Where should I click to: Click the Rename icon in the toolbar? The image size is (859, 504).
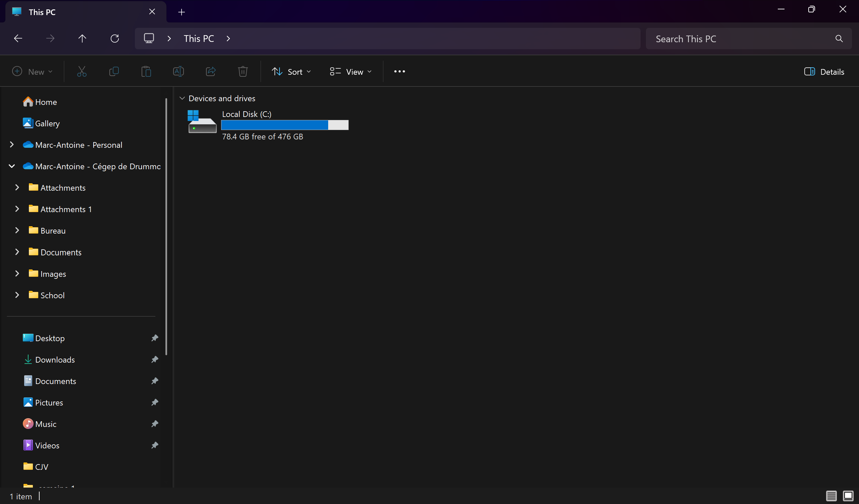(178, 71)
